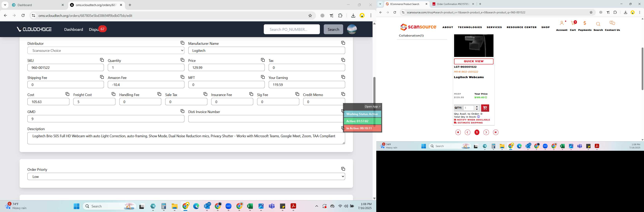The image size is (644, 212).
Task: Open Dashboard link in CloudChoice navbar
Action: coord(73,29)
